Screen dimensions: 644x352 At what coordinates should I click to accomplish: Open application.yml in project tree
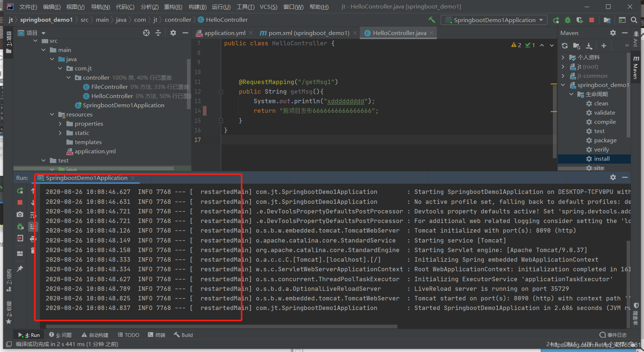click(95, 151)
